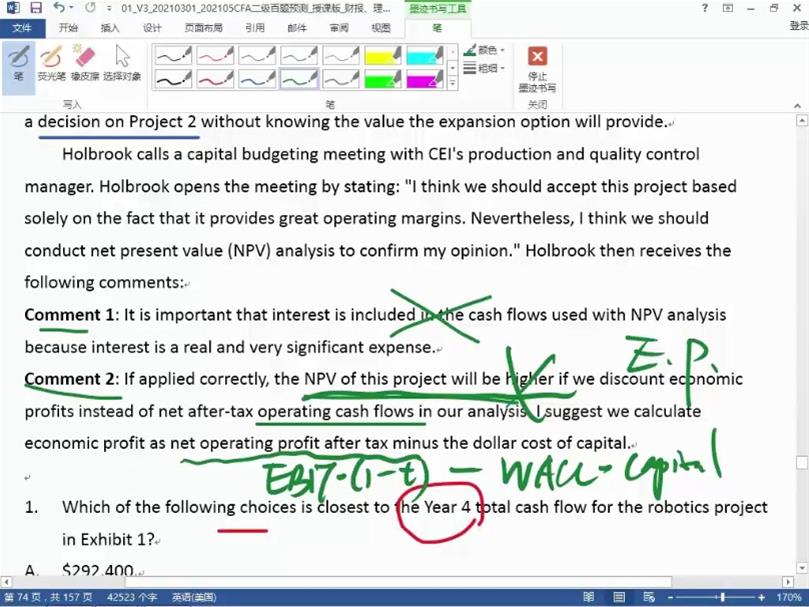The width and height of the screenshot is (809, 607).
Task: Open the 颜色 color dropdown
Action: (x=485, y=50)
